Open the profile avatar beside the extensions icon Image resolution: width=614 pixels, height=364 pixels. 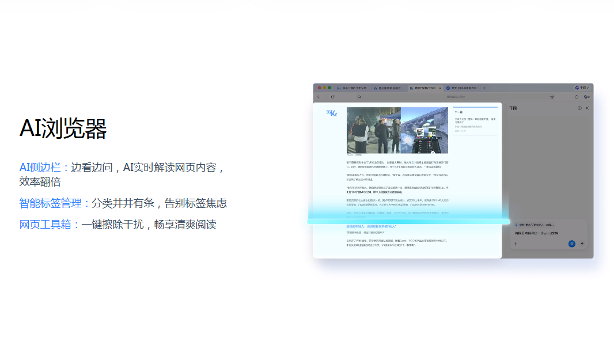(x=586, y=97)
